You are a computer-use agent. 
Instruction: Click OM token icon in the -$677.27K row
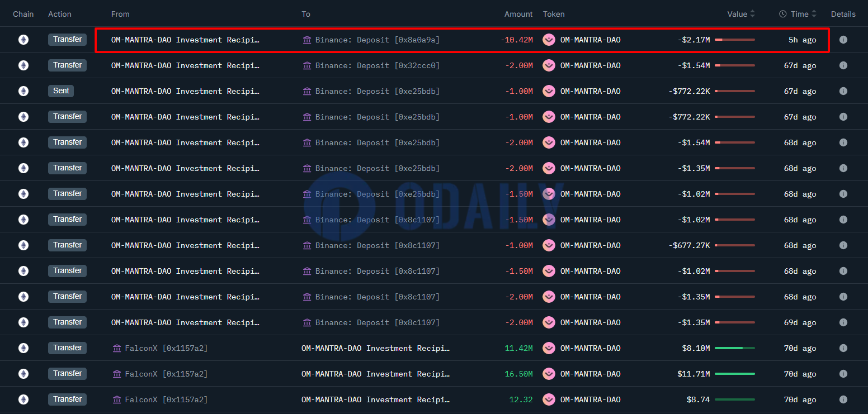(549, 245)
